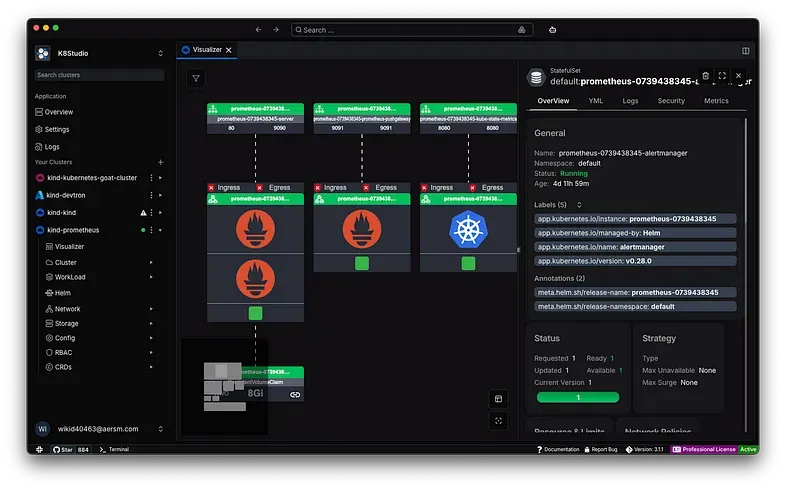The width and height of the screenshot is (786, 490).
Task: Click the green replica progress bar in Status
Action: [577, 397]
